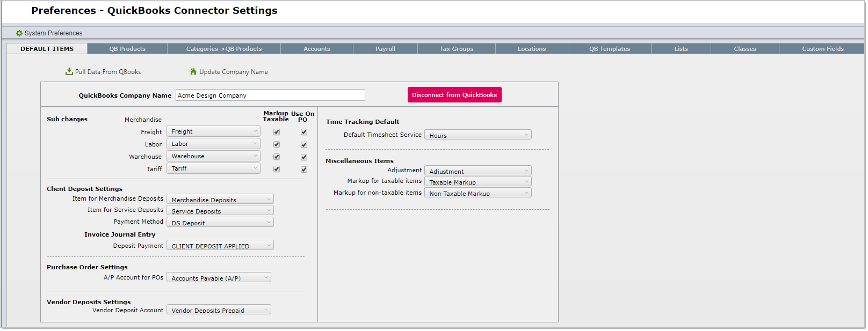Viewport: 868px width, 331px height.
Task: Click the Client Deposit Settings heading
Action: coord(84,189)
